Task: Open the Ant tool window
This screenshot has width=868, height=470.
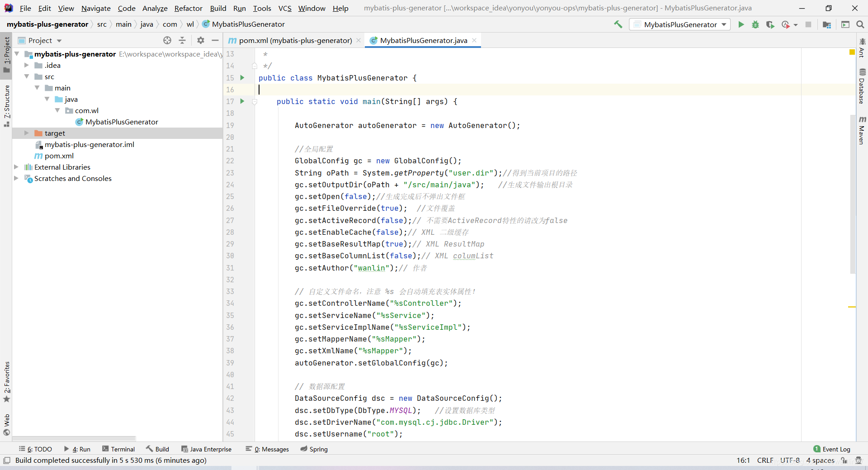Action: (862, 48)
